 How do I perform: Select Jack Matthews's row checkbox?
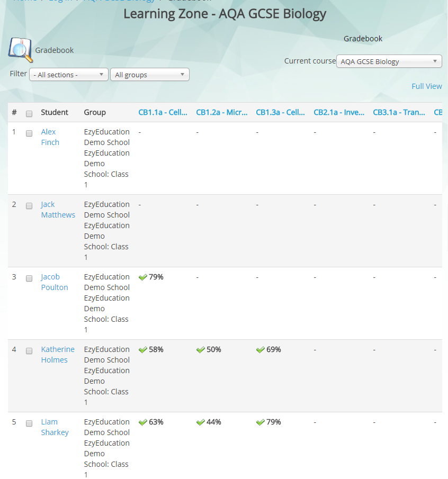click(29, 205)
